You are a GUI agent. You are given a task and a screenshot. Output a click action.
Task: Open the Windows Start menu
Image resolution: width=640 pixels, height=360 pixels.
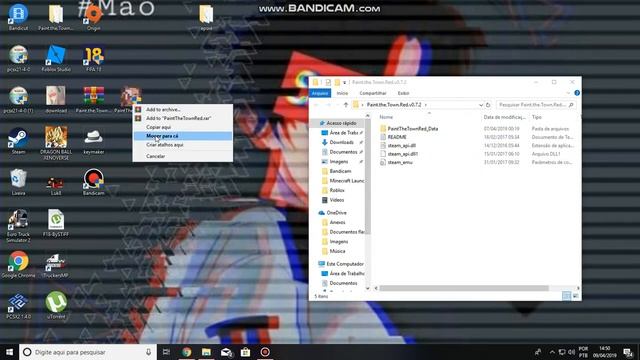pos(9,352)
